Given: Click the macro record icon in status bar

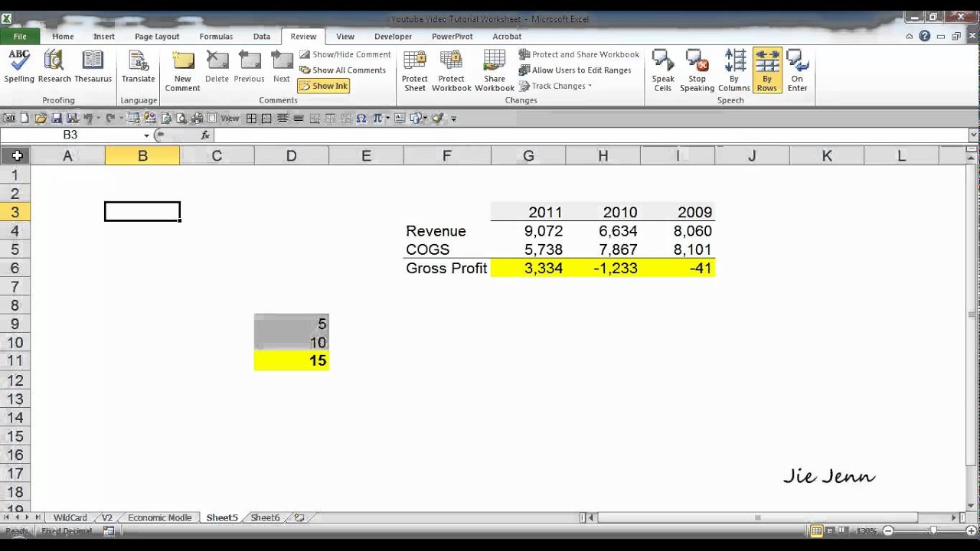Looking at the screenshot, I should pyautogui.click(x=108, y=530).
